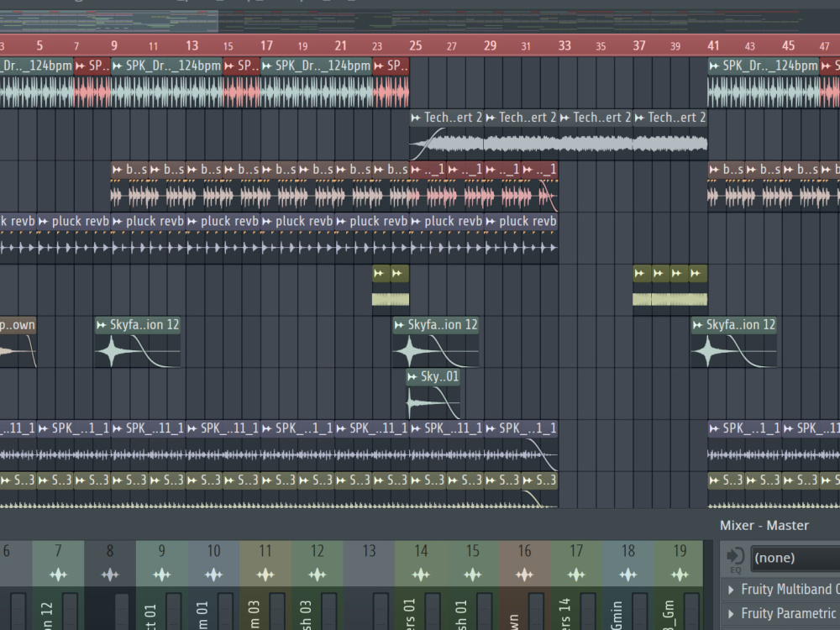Open the menu icon of SPK_Dr.._124bpm clip at bar 41

(x=714, y=66)
